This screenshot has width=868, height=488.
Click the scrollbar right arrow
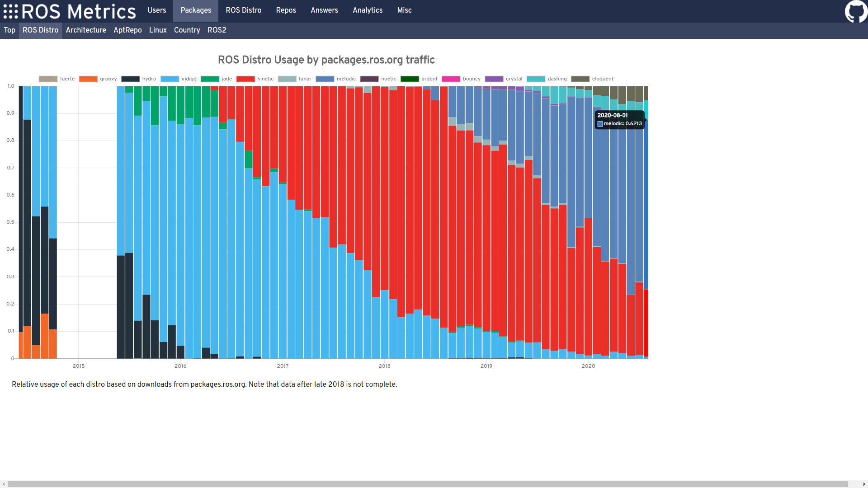pyautogui.click(x=864, y=484)
